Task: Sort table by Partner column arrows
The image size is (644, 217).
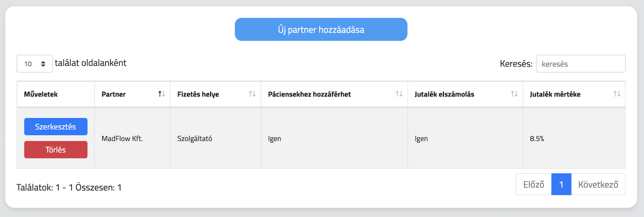Action: point(161,94)
